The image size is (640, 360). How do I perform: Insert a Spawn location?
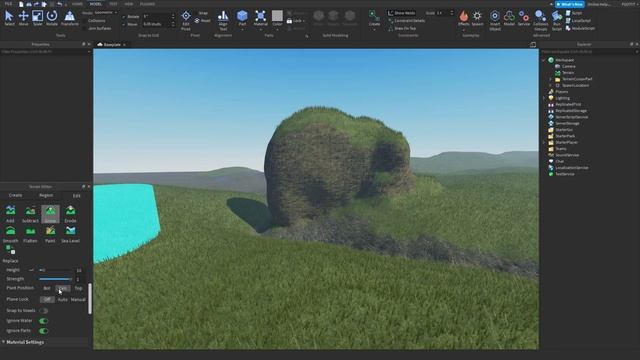pos(477,18)
